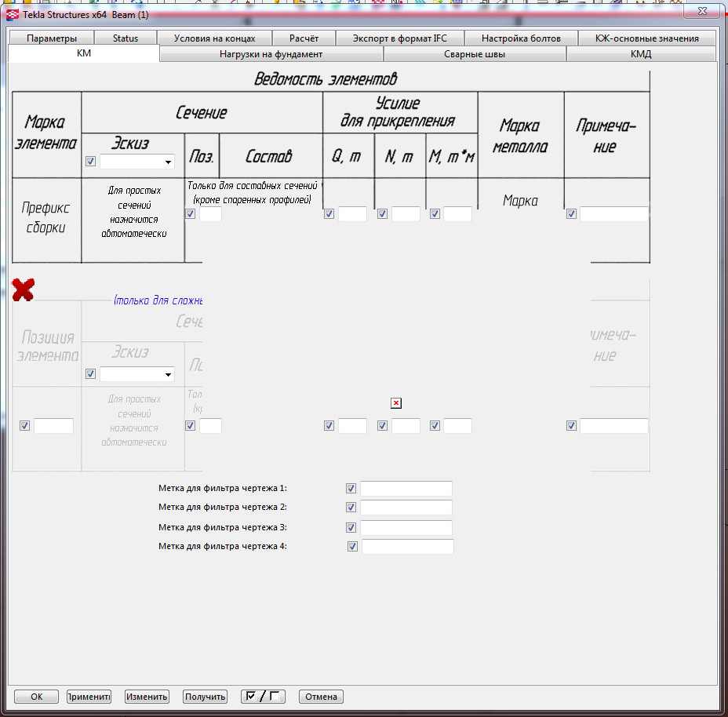The height and width of the screenshot is (717, 728).
Task: Switch to the Настройка болтов tab
Action: click(x=521, y=38)
